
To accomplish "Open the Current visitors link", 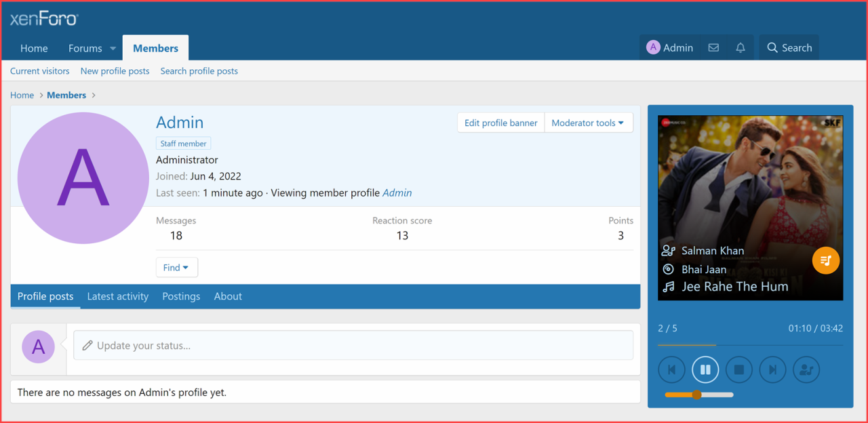I will [x=39, y=71].
